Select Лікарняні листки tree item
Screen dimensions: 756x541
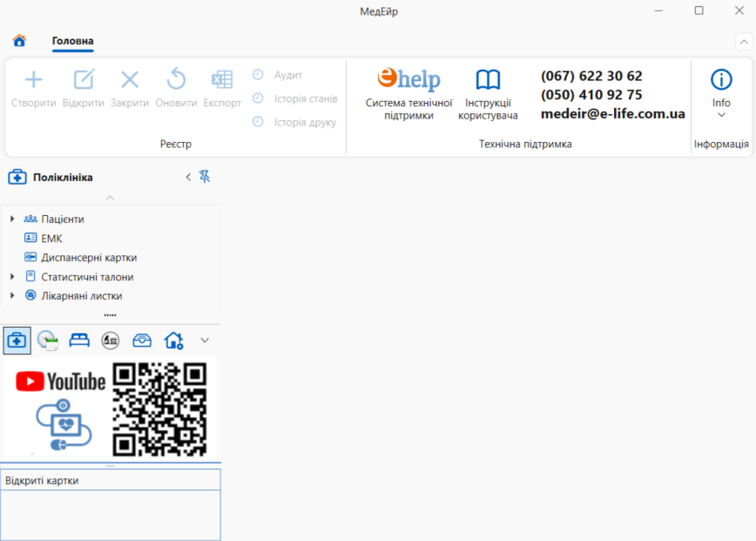(x=82, y=295)
